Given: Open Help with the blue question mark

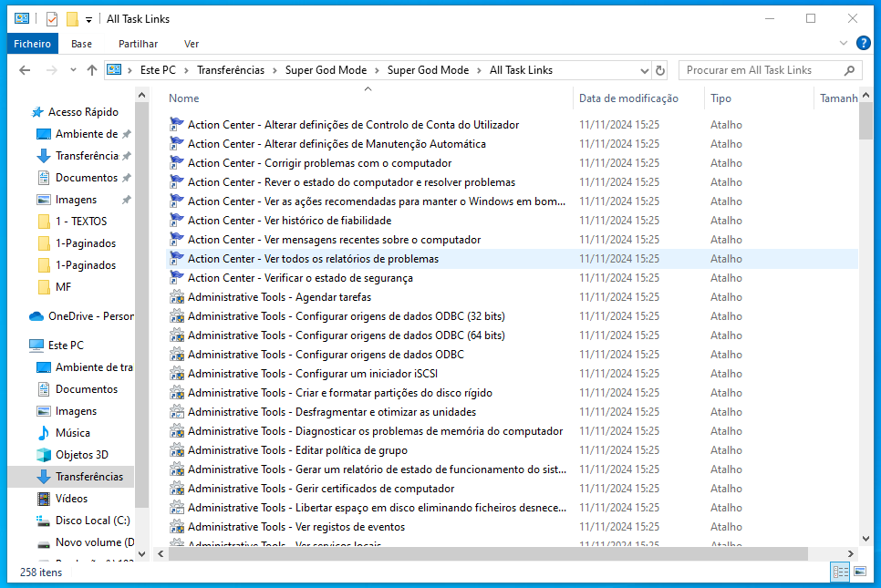Looking at the screenshot, I should tap(863, 43).
